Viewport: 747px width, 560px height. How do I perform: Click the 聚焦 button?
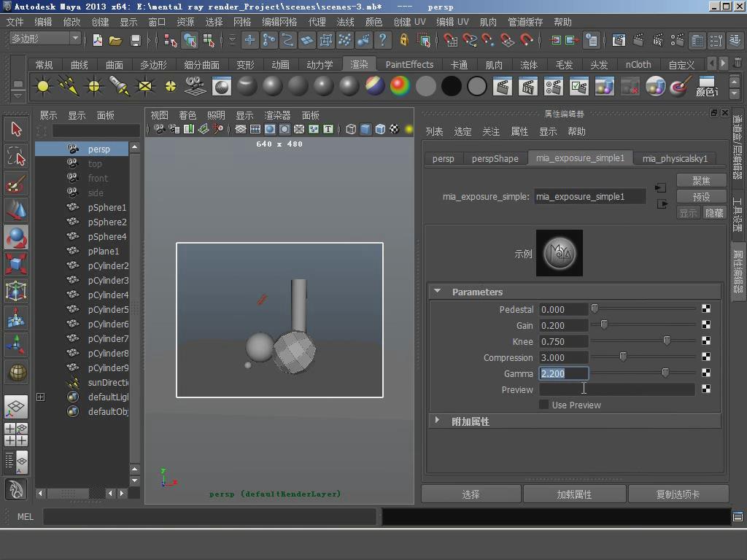[701, 181]
